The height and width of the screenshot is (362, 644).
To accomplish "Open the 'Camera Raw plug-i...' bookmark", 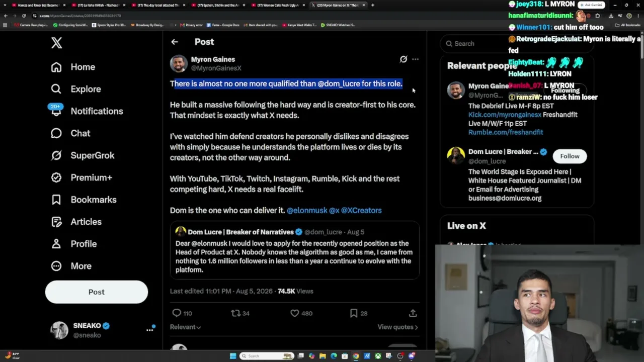I will coord(31,25).
